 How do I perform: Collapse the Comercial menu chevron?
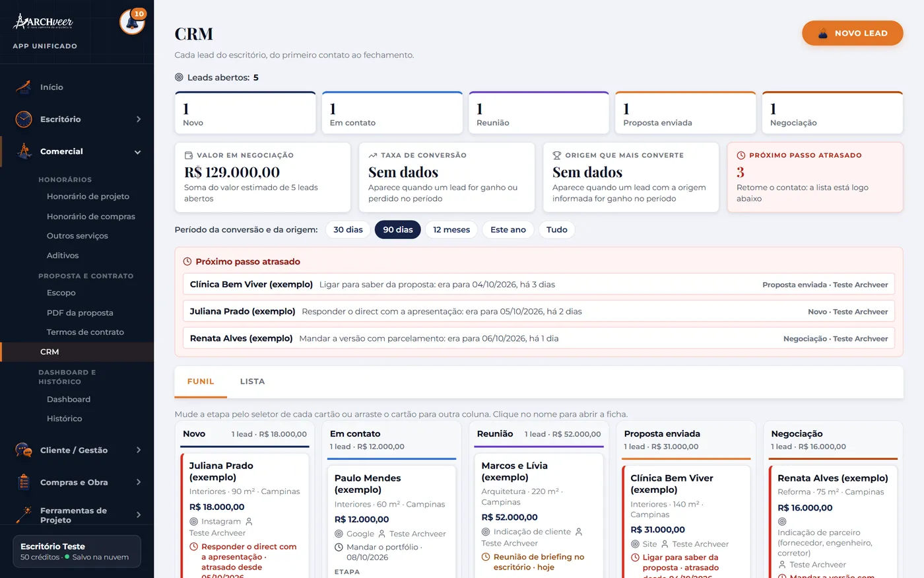138,152
